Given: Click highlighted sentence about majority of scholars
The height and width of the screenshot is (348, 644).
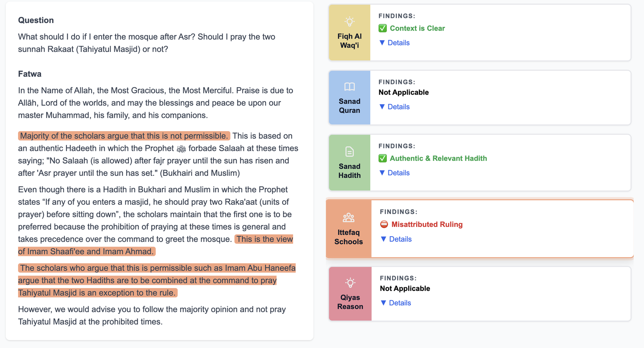Looking at the screenshot, I should (x=124, y=136).
